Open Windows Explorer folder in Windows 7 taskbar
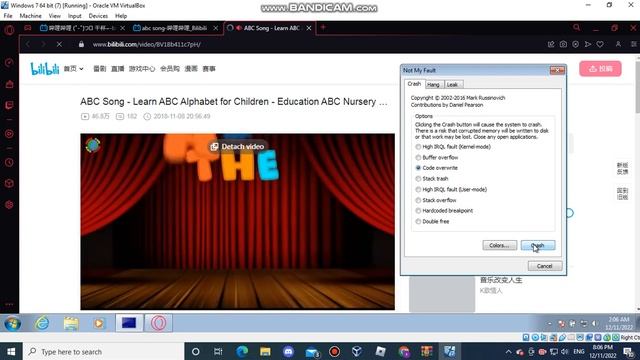640x360 pixels. click(x=71, y=324)
